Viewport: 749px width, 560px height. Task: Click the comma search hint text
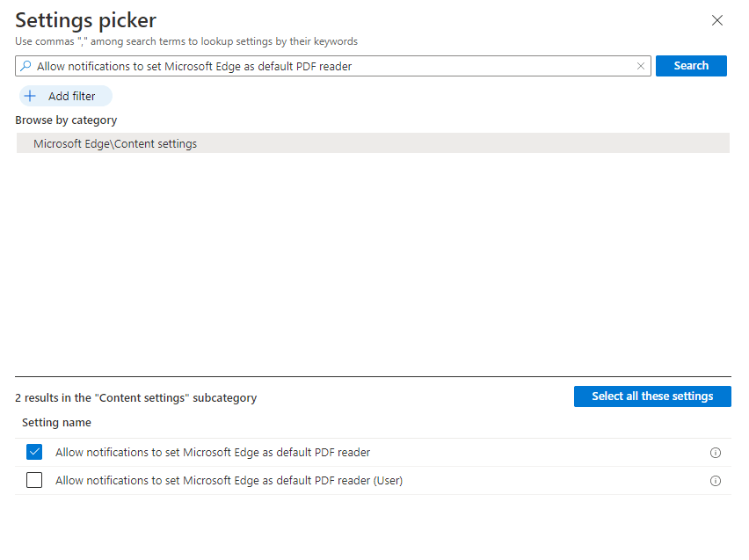click(x=186, y=41)
